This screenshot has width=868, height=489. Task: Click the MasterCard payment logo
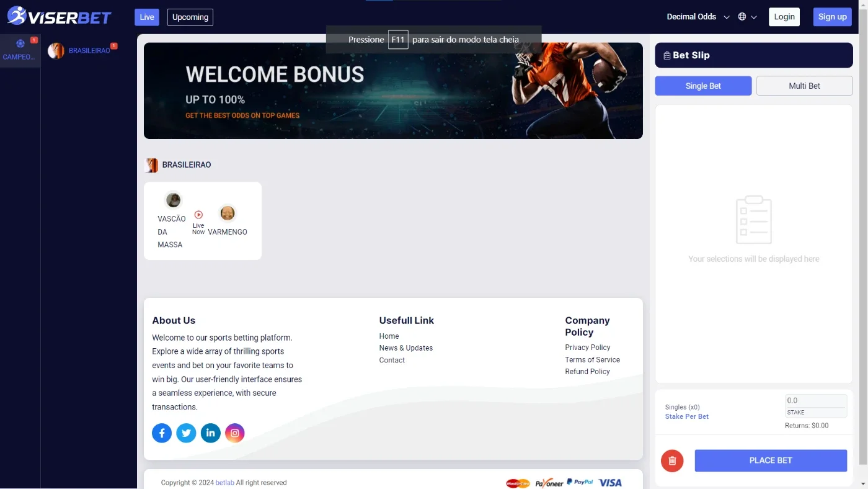click(x=518, y=483)
